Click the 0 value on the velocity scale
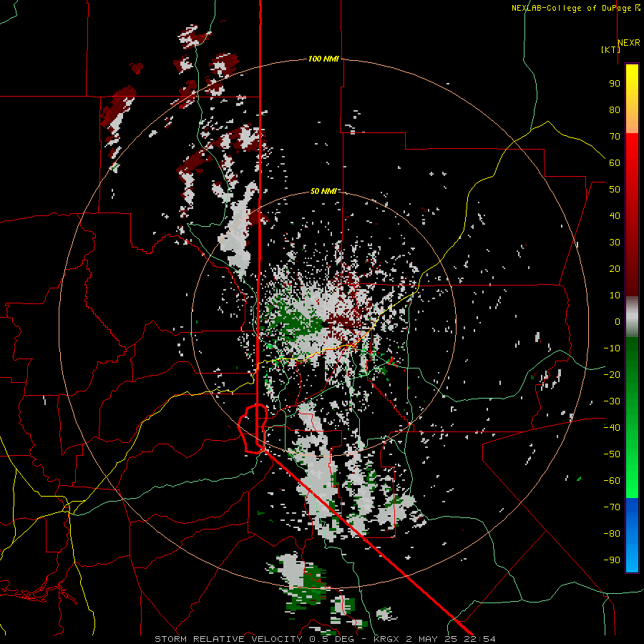The height and width of the screenshot is (644, 644). (x=618, y=321)
